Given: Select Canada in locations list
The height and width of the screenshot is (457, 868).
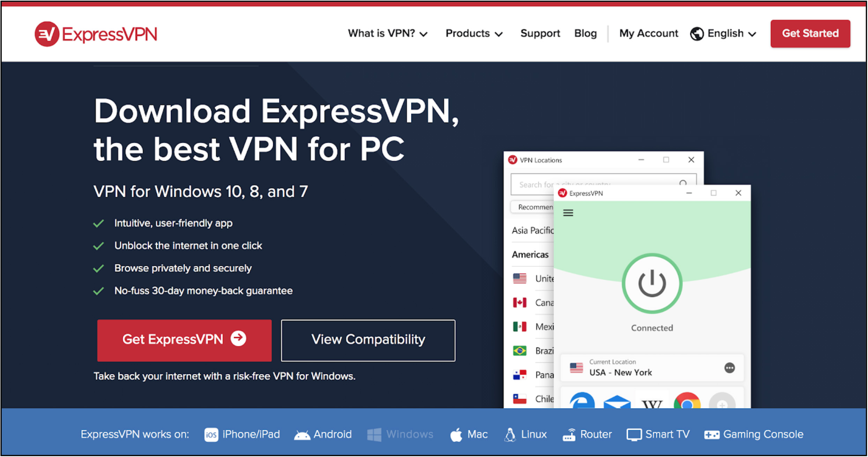Looking at the screenshot, I should point(533,302).
